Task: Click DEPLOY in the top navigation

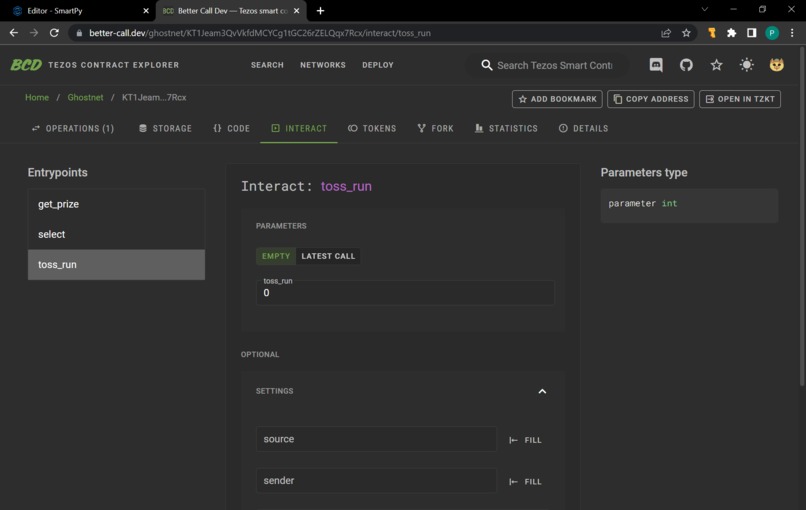Action: pos(378,65)
